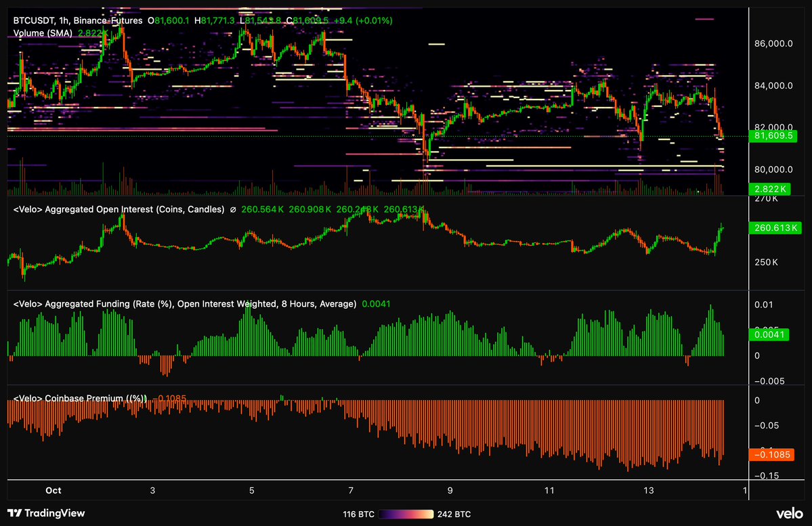Select the Coinbase Premium legend title

pos(80,399)
